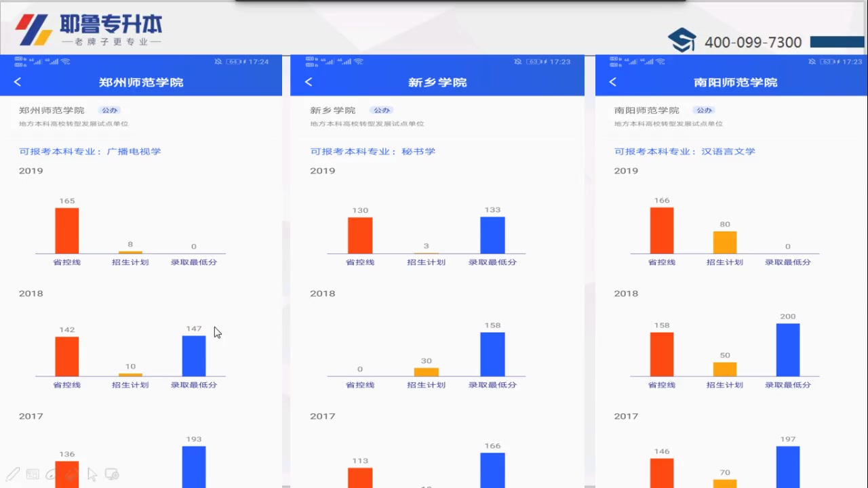Screen dimensions: 868x488
Task: Click the 142 orange bar in 郑州 2018
Action: click(x=67, y=357)
